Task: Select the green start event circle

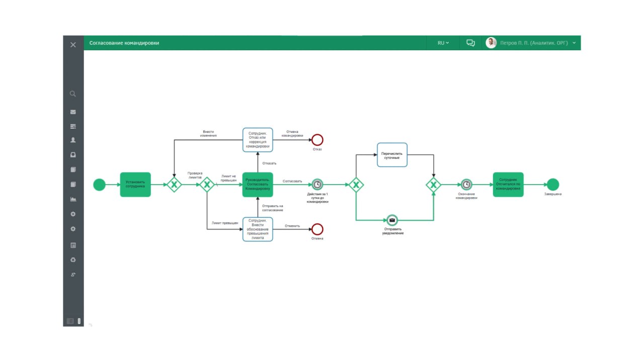Action: [100, 185]
